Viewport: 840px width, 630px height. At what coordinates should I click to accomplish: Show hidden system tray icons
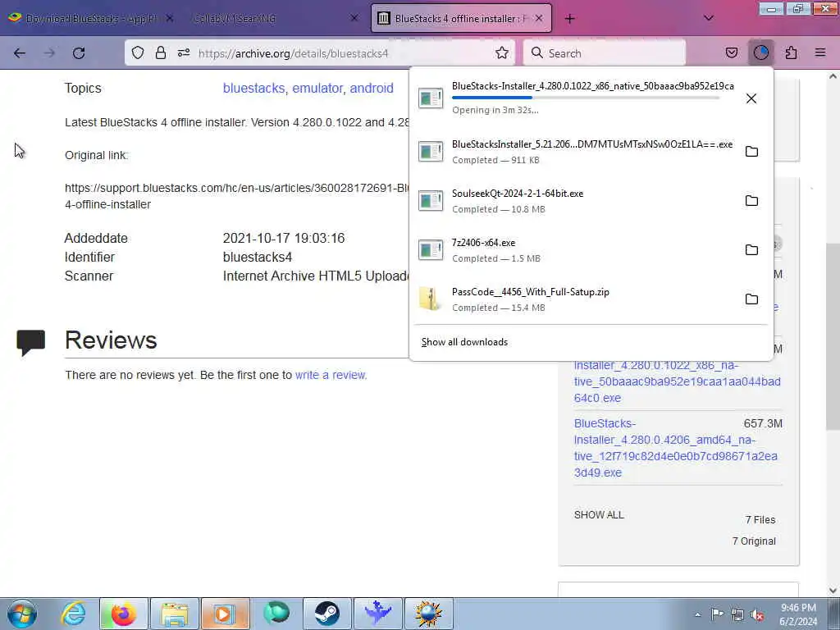(x=697, y=614)
